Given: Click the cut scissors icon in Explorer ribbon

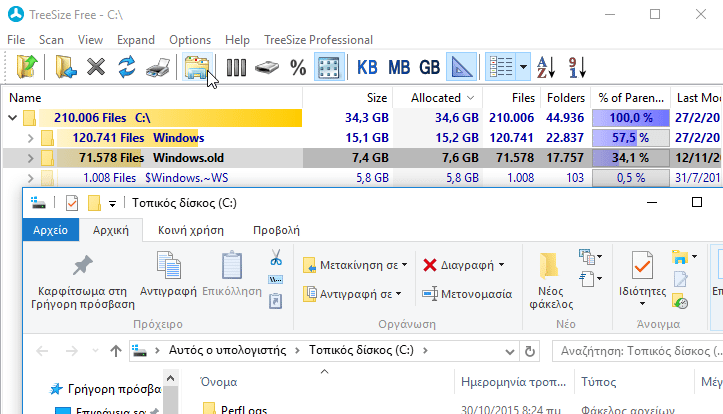Looking at the screenshot, I should pos(276,257).
